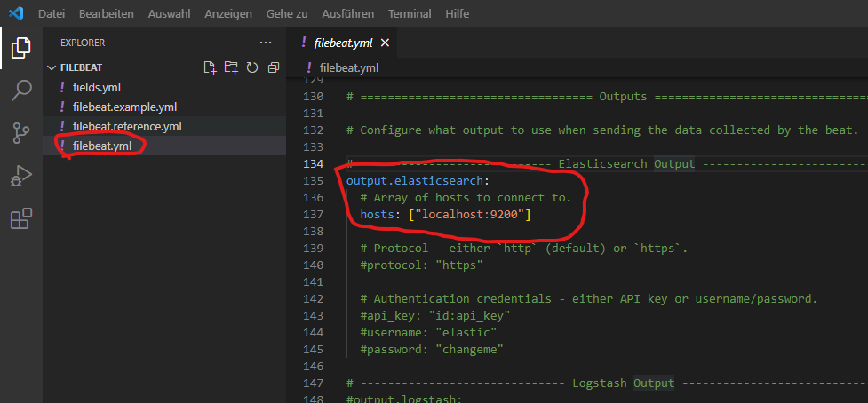This screenshot has height=403, width=868.
Task: Click the filebeat.yml breadcrumb above the editor
Action: click(x=348, y=67)
